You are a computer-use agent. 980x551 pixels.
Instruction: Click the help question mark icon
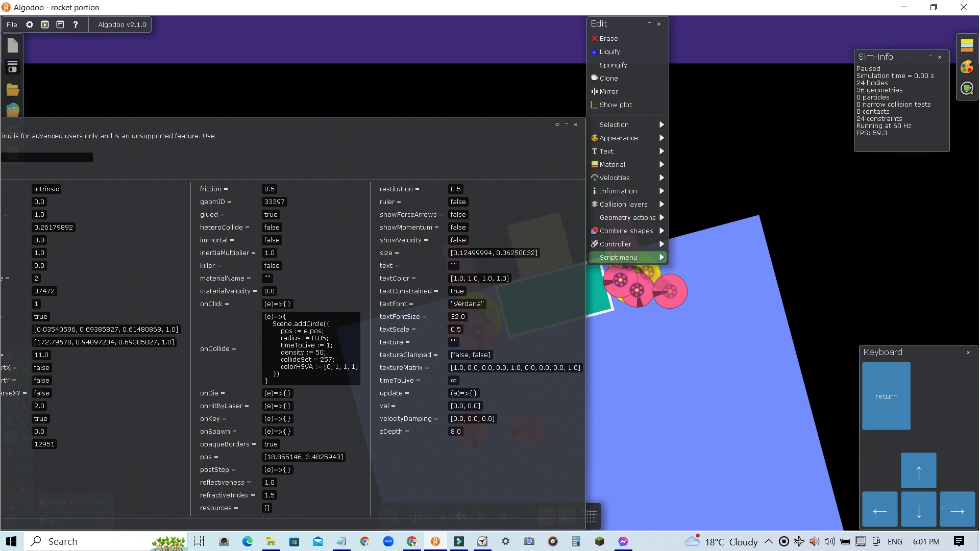[76, 24]
